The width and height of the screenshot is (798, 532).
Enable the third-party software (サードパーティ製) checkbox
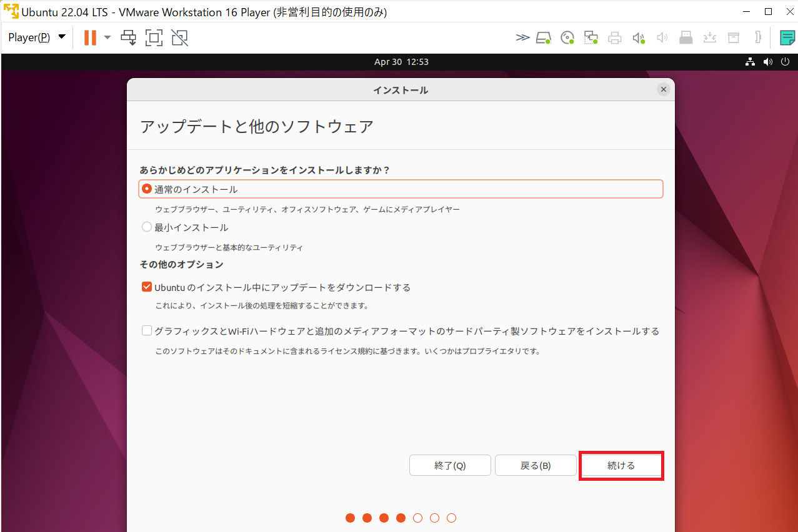pos(147,331)
